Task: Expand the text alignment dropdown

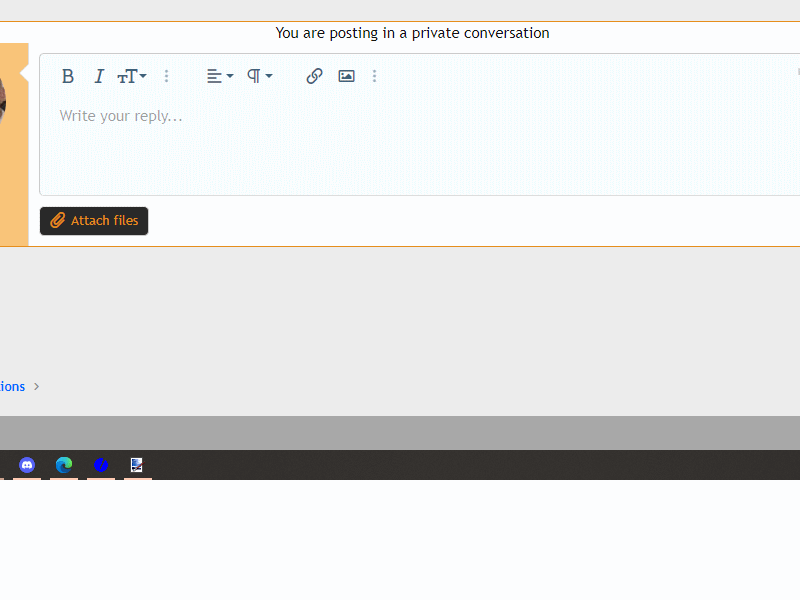Action: coord(220,76)
